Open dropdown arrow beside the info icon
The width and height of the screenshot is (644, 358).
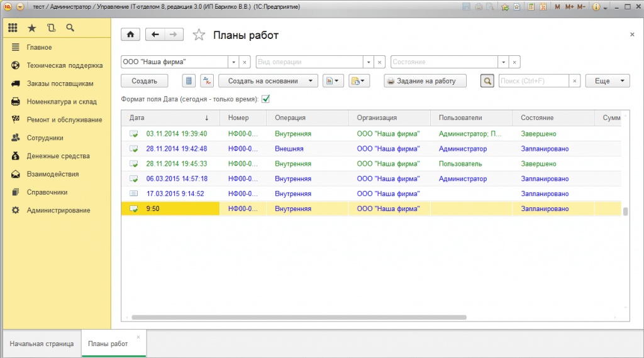pos(605,8)
